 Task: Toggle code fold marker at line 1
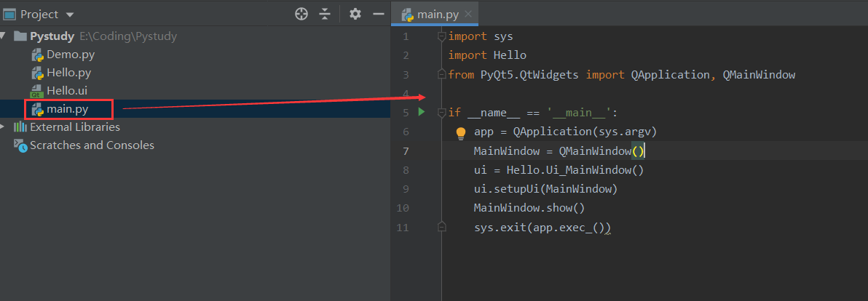(441, 36)
